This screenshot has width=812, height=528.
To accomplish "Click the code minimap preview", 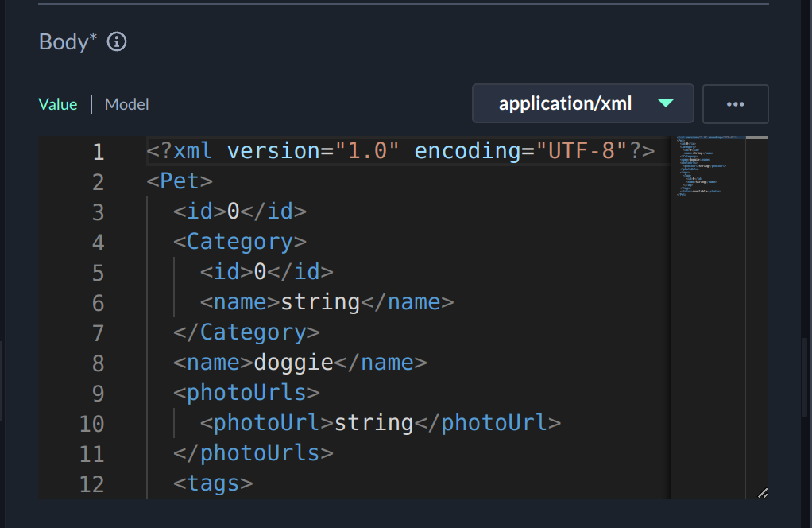I will point(709,166).
